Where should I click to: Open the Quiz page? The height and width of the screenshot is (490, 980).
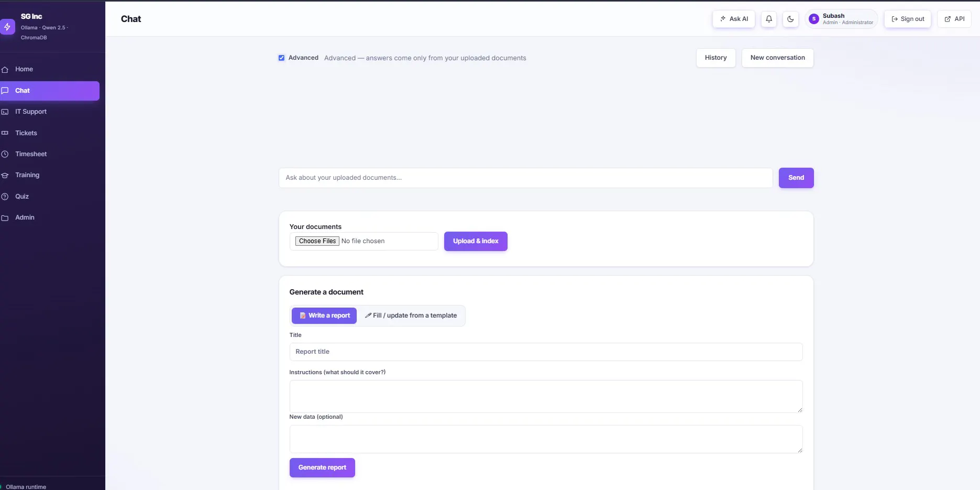tap(50, 197)
